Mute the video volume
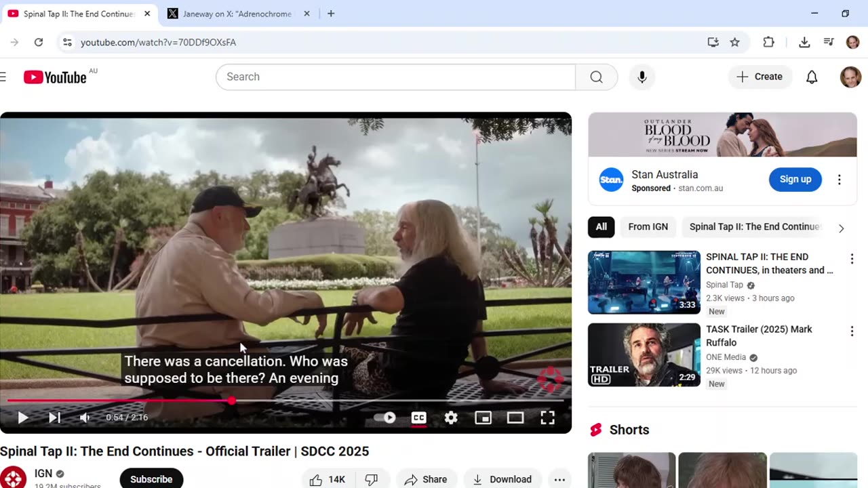This screenshot has height=488, width=868. pos(85,418)
